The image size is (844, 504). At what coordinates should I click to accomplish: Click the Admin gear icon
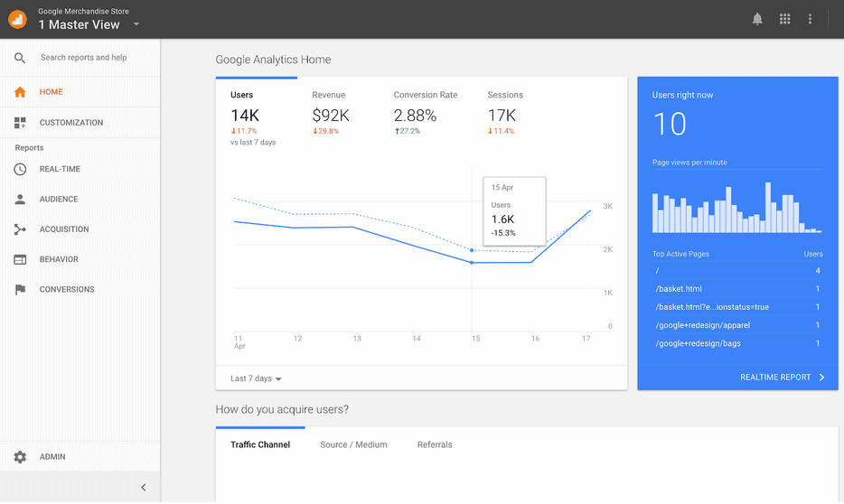tap(20, 457)
